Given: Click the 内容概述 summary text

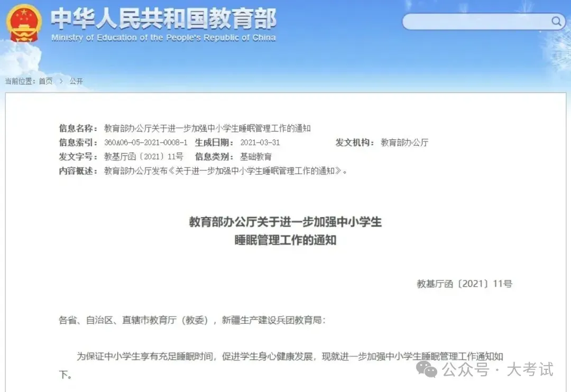Looking at the screenshot, I should pos(226,171).
